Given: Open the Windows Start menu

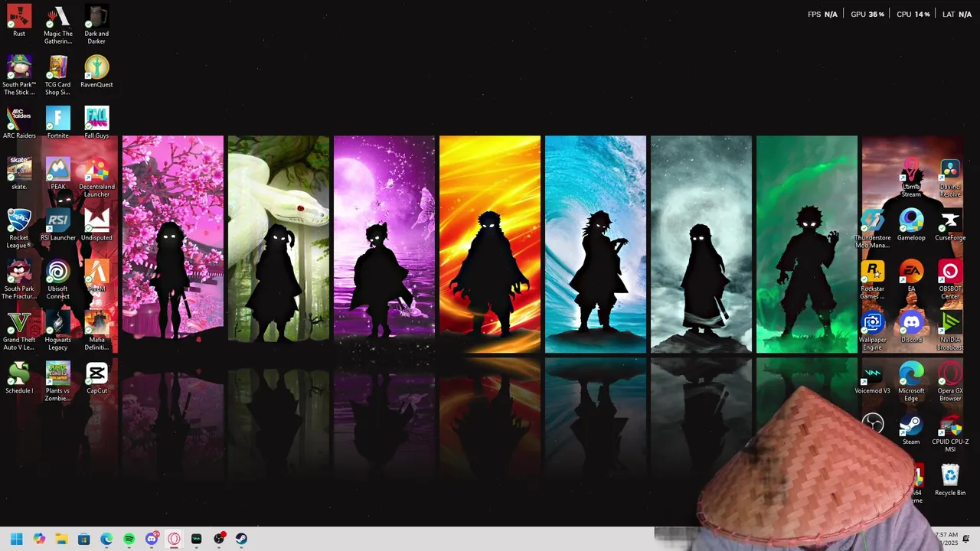Looking at the screenshot, I should (x=16, y=539).
